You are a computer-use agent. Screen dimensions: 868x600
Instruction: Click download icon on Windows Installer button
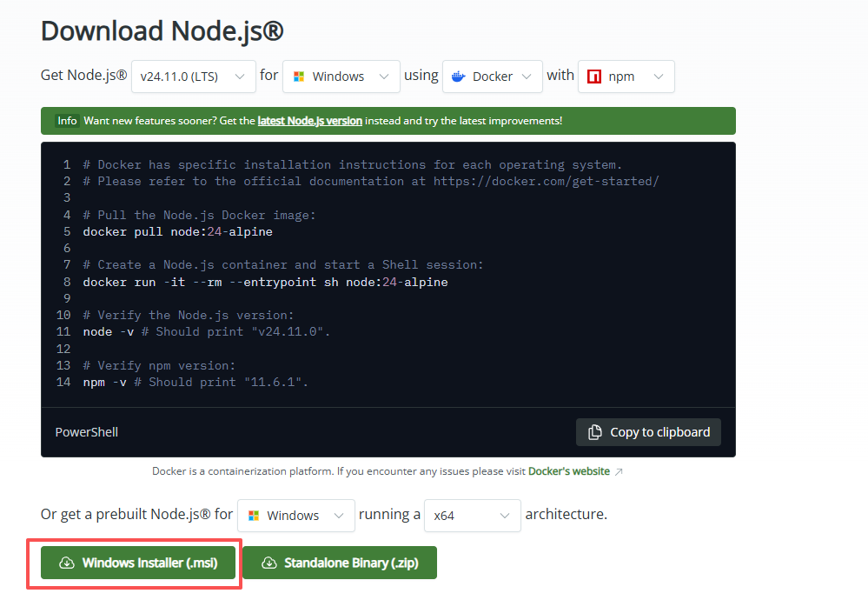pos(66,563)
